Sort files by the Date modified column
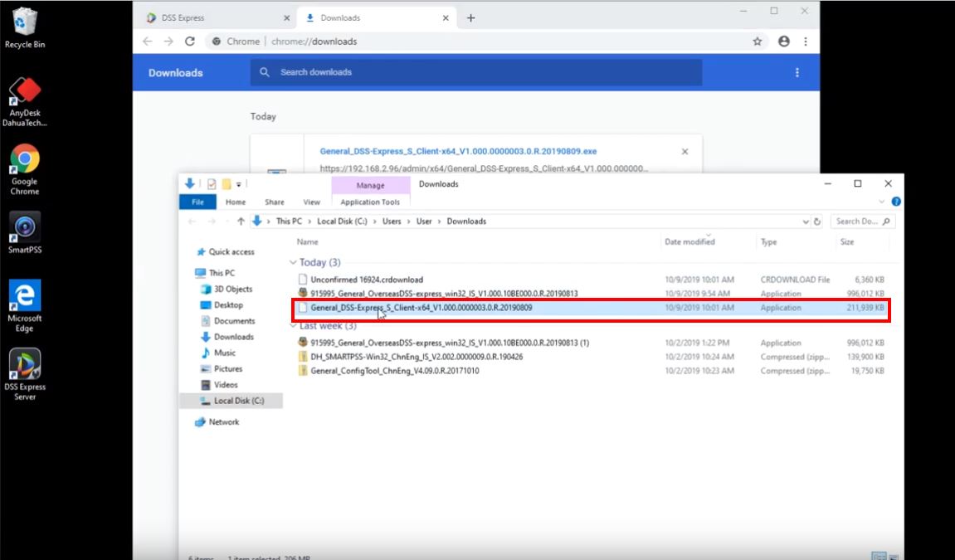The height and width of the screenshot is (560, 955). pos(689,241)
